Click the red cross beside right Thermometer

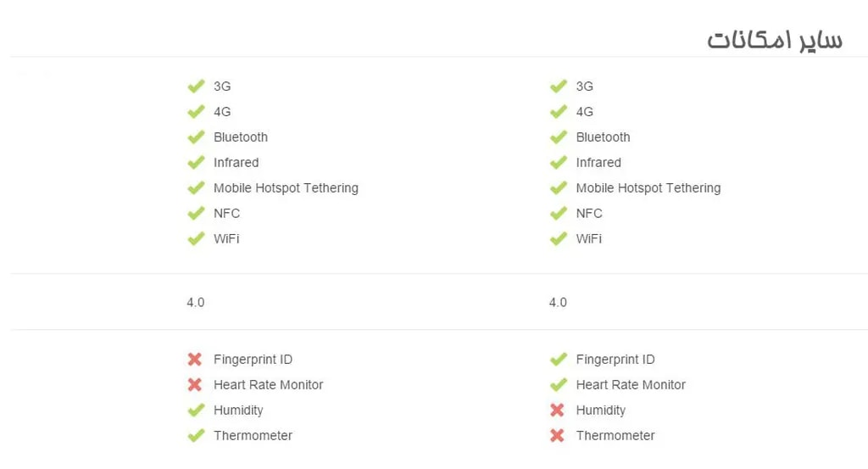coord(557,436)
